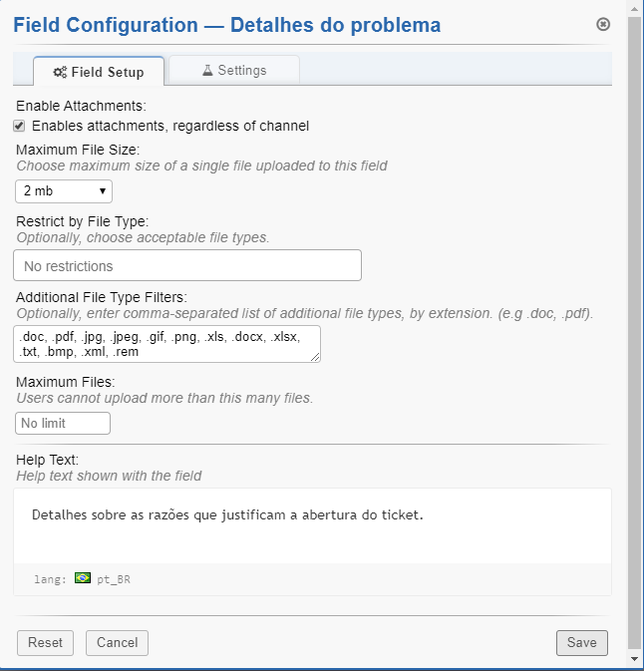Uncheck the Enables attachments checkbox
The image size is (644, 671).
(19, 126)
